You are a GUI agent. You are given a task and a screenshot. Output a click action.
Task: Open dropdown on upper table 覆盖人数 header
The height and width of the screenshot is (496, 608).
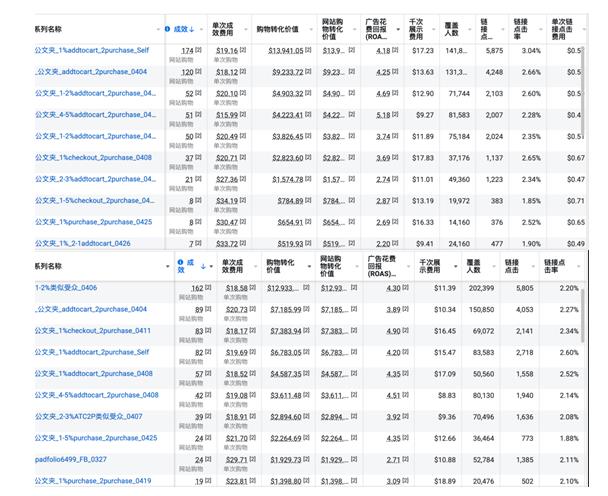(470, 29)
